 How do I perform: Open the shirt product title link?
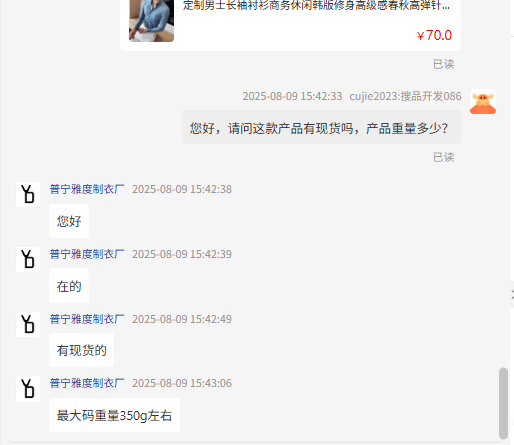(316, 5)
